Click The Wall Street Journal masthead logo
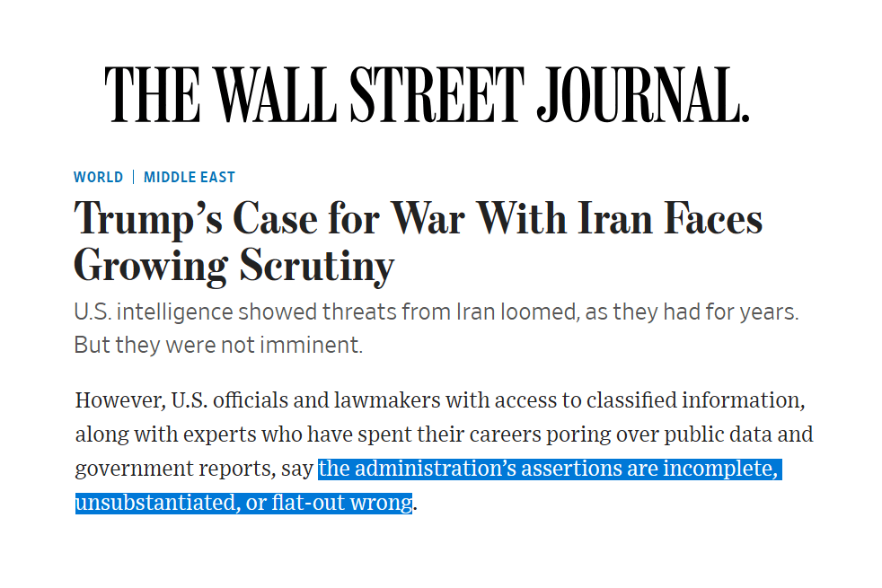The image size is (882, 588). (x=427, y=94)
